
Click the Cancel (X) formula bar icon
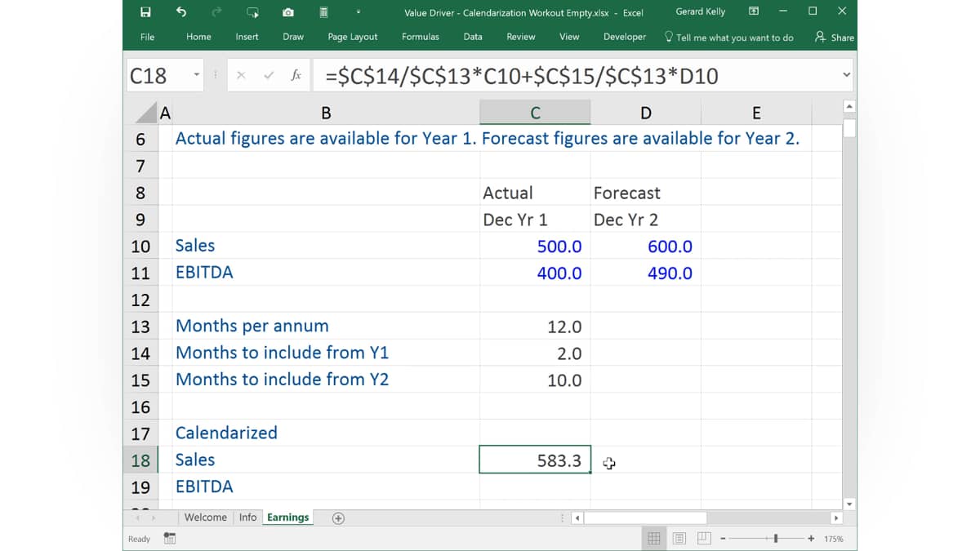coord(241,75)
